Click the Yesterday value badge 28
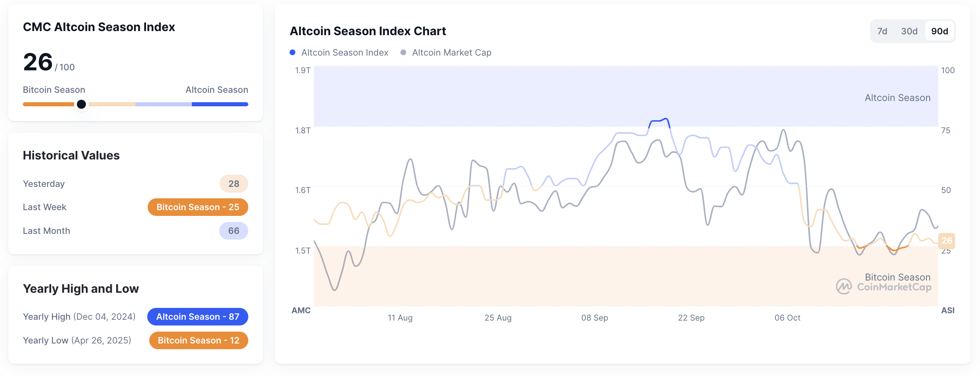 tap(234, 184)
